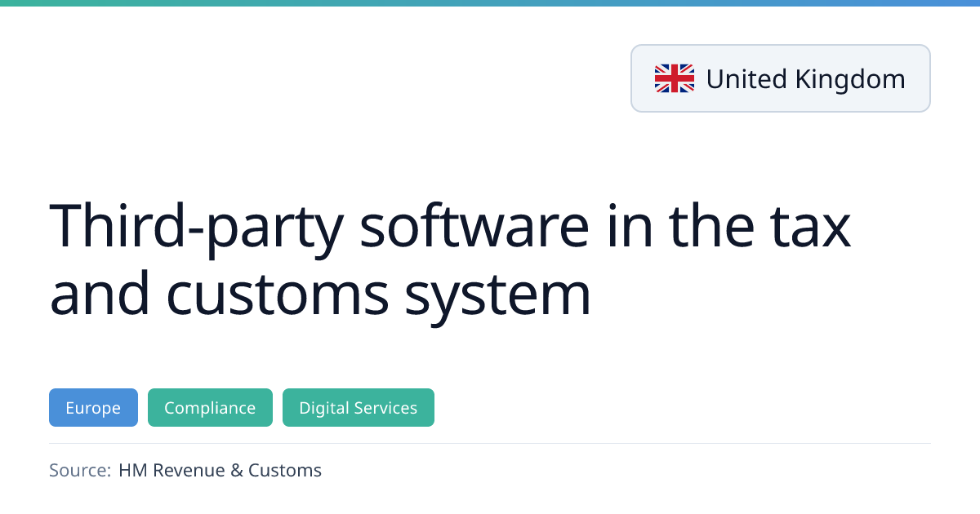Select the United Kingdom country badge
980x514 pixels.
[780, 78]
